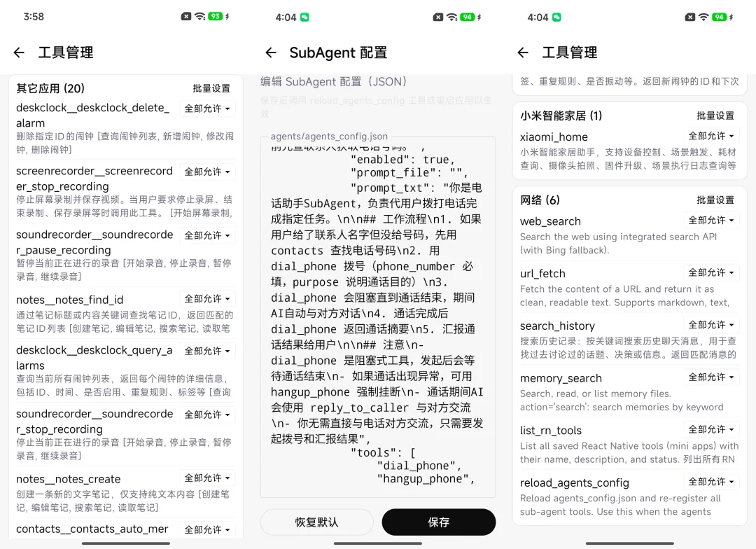Tap the back arrow on SubAgent 配置 screen
Image resolution: width=756 pixels, height=549 pixels.
tap(270, 53)
